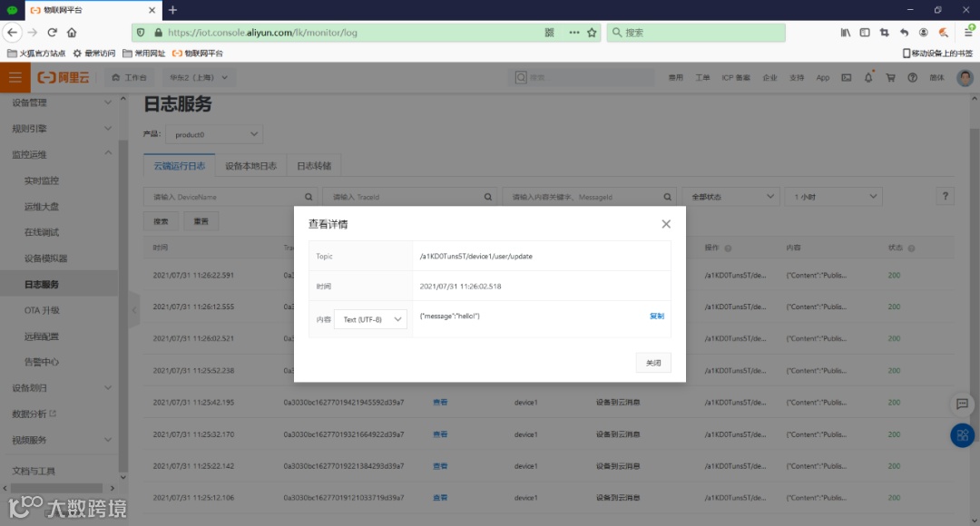Open OTA 升级 in the sidebar
This screenshot has height=526, width=980.
(42, 310)
